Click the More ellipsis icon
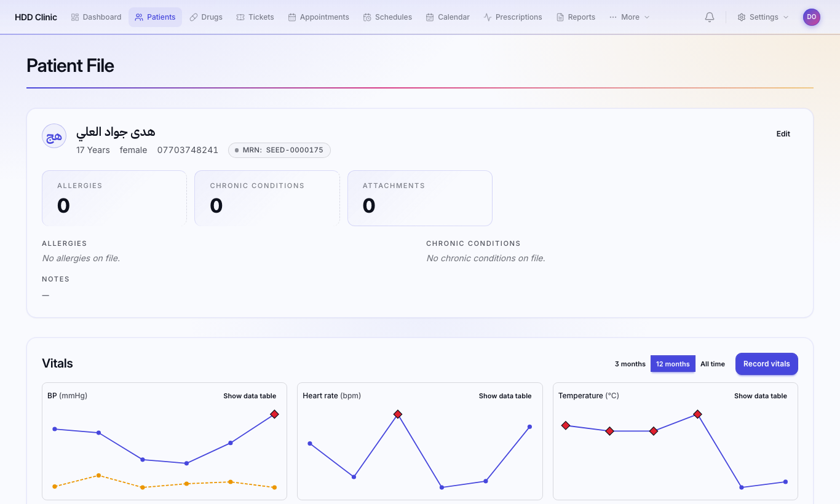This screenshot has width=840, height=504. 613,17
